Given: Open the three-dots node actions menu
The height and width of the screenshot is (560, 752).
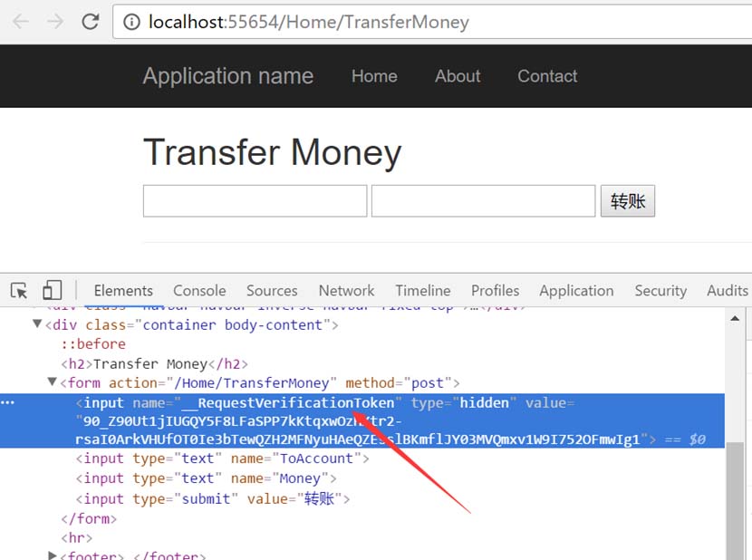Looking at the screenshot, I should (7, 402).
